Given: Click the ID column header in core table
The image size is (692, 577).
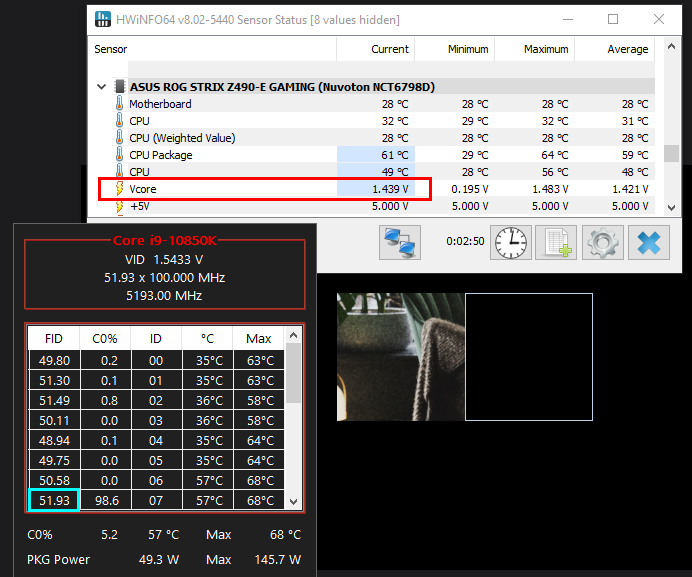Looking at the screenshot, I should (156, 339).
